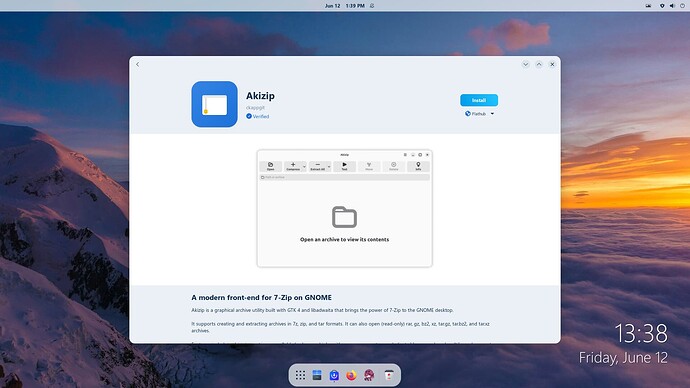Click the Extract All icon in the screenshot
Screen dimensions: 690x388
click(x=317, y=165)
